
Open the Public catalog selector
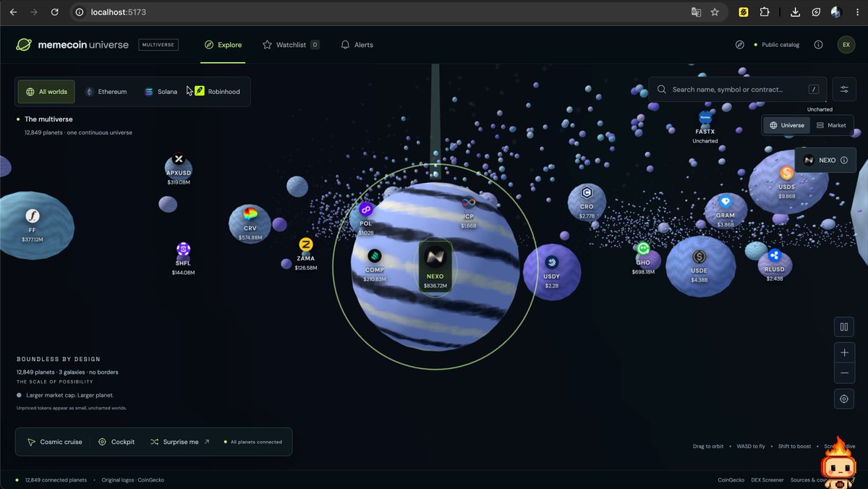777,45
